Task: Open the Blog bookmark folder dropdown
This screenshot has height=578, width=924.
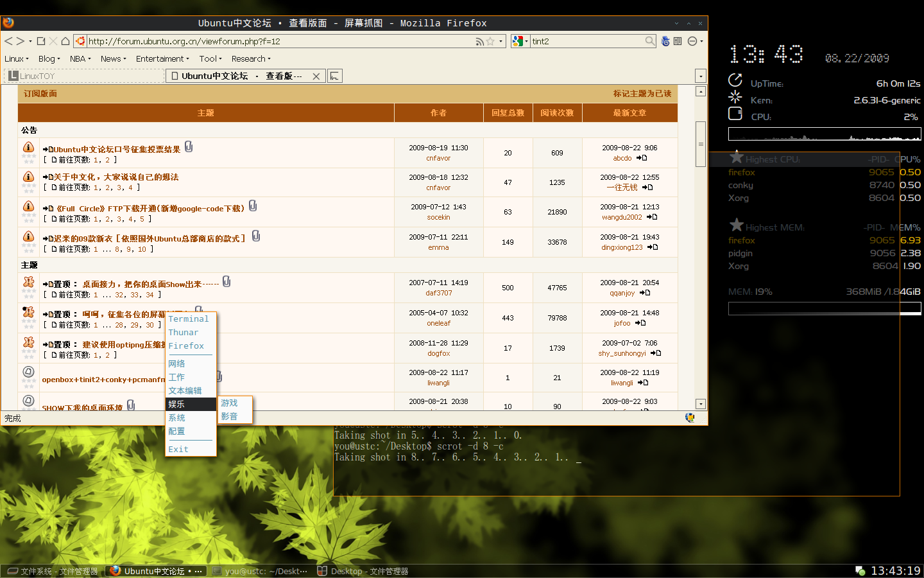Action: pyautogui.click(x=49, y=58)
